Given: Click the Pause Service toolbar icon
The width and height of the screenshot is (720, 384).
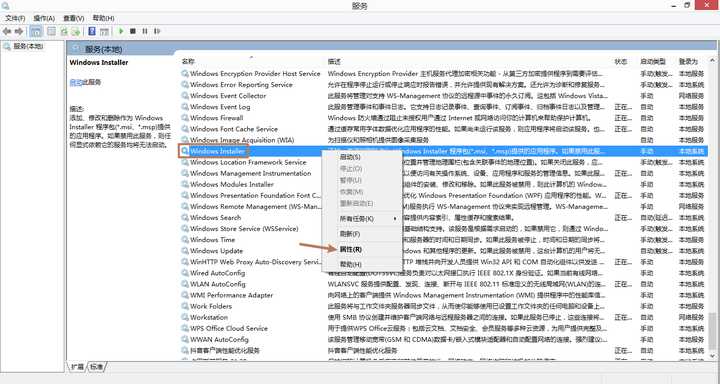Looking at the screenshot, I should [145, 31].
